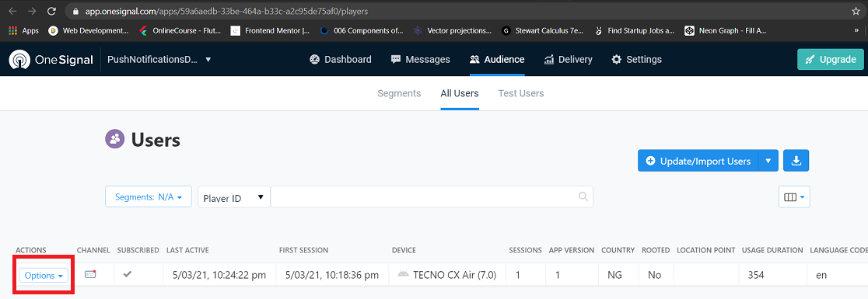Click the FIRST SESSION column header
Viewport: 868px width, 299px height.
304,250
